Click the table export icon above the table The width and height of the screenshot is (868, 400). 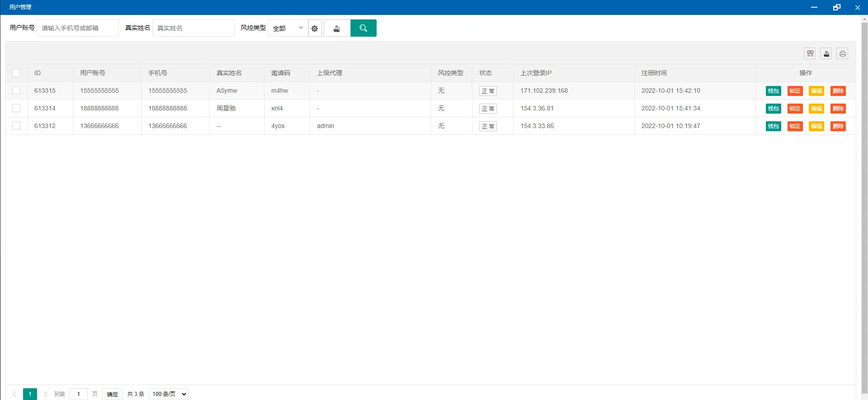click(x=826, y=54)
